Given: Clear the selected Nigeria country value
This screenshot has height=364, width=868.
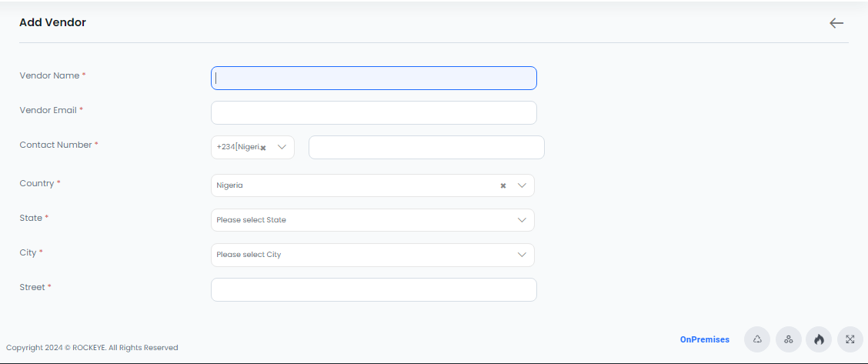Looking at the screenshot, I should point(503,186).
